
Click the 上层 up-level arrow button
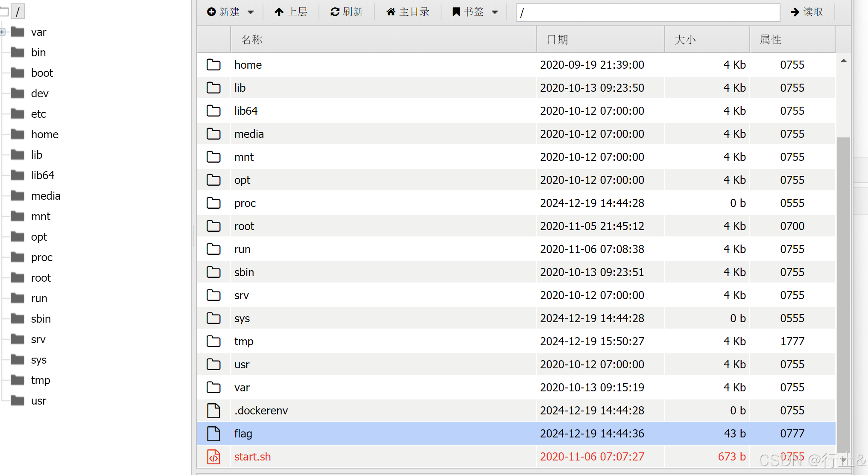(x=291, y=12)
